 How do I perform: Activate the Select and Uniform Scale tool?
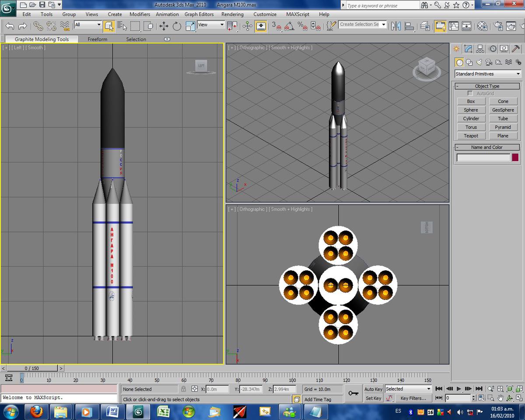[x=190, y=26]
